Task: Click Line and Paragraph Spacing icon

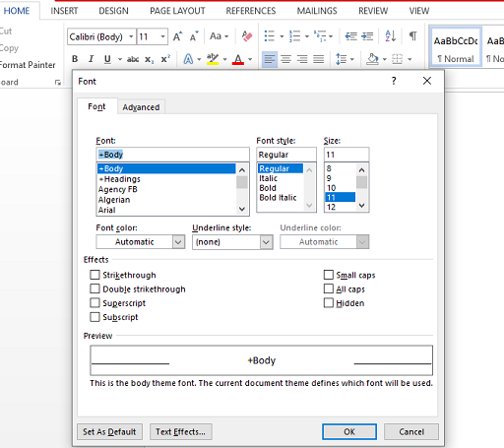Action: (342, 59)
